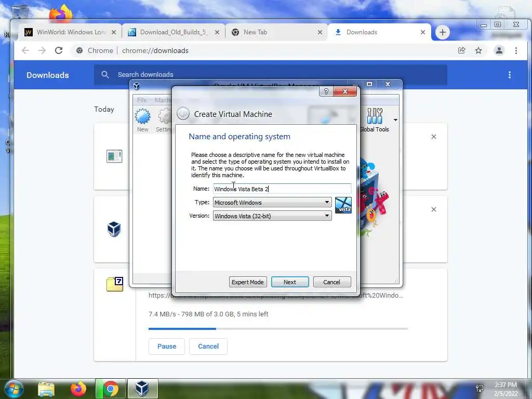Click the share page icon in Chrome toolbar
The width and height of the screenshot is (532, 399).
tap(462, 50)
